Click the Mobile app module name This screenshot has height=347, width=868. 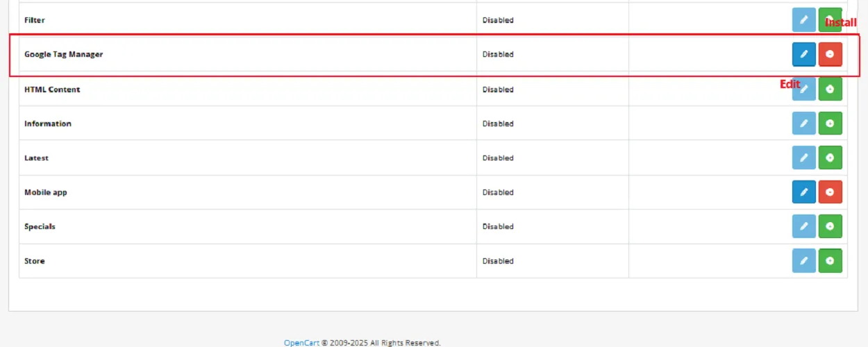tap(45, 192)
